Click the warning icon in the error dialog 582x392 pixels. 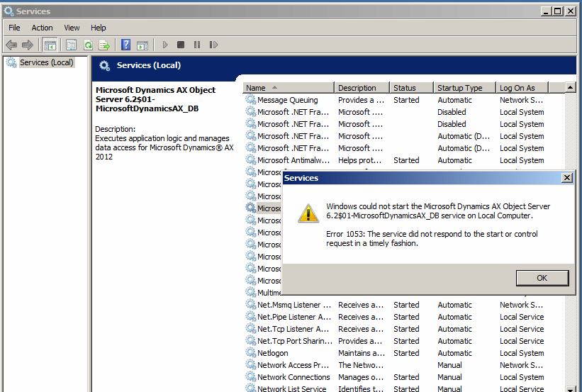tap(308, 213)
